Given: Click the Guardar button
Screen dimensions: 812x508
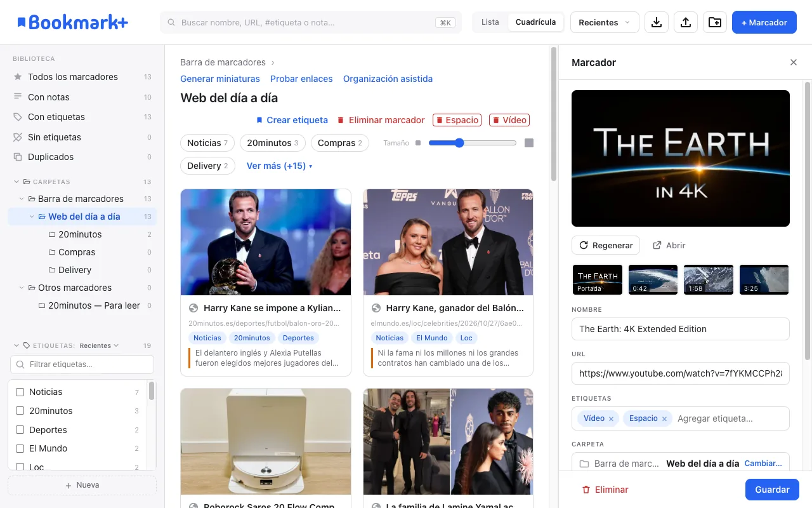Looking at the screenshot, I should [x=772, y=490].
